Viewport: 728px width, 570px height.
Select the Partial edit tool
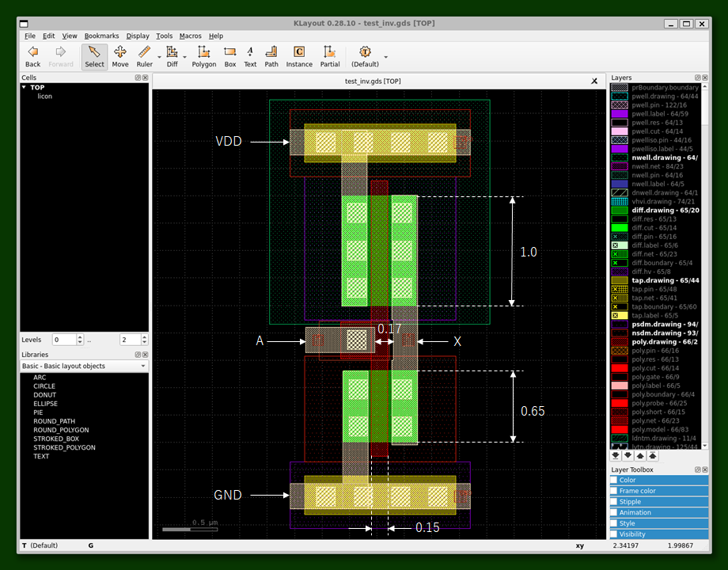(x=330, y=57)
